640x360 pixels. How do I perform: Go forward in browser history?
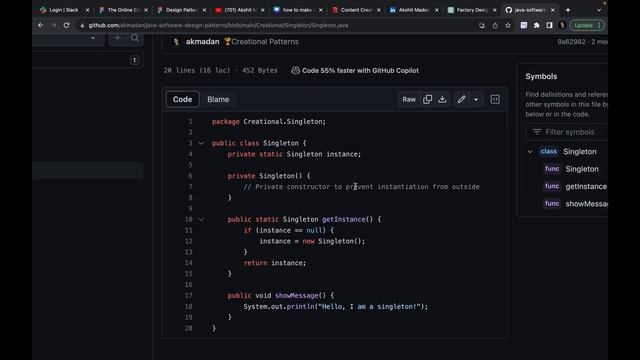click(x=53, y=25)
